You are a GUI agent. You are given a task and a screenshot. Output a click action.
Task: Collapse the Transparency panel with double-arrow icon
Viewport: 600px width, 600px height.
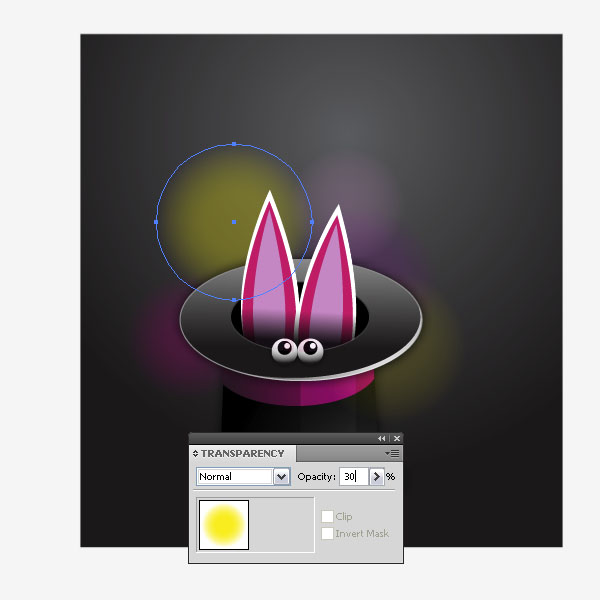tap(382, 439)
